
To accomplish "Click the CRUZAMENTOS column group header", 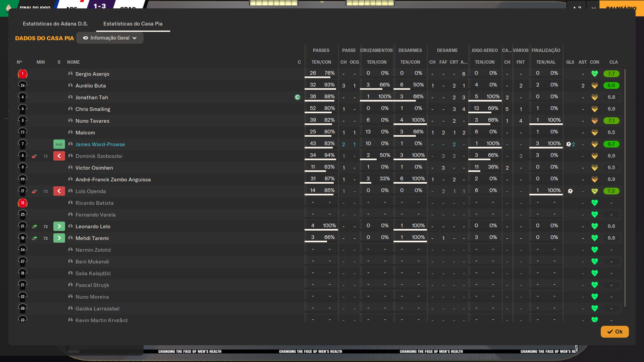I will click(376, 50).
